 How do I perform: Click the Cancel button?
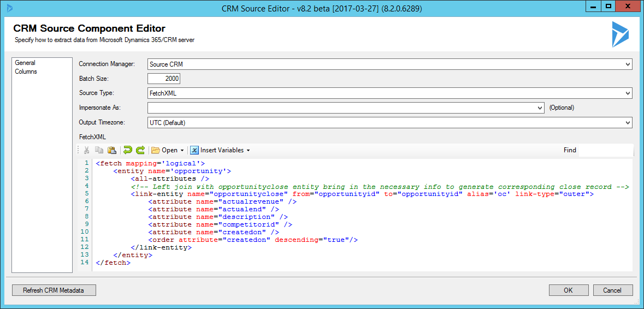point(612,290)
